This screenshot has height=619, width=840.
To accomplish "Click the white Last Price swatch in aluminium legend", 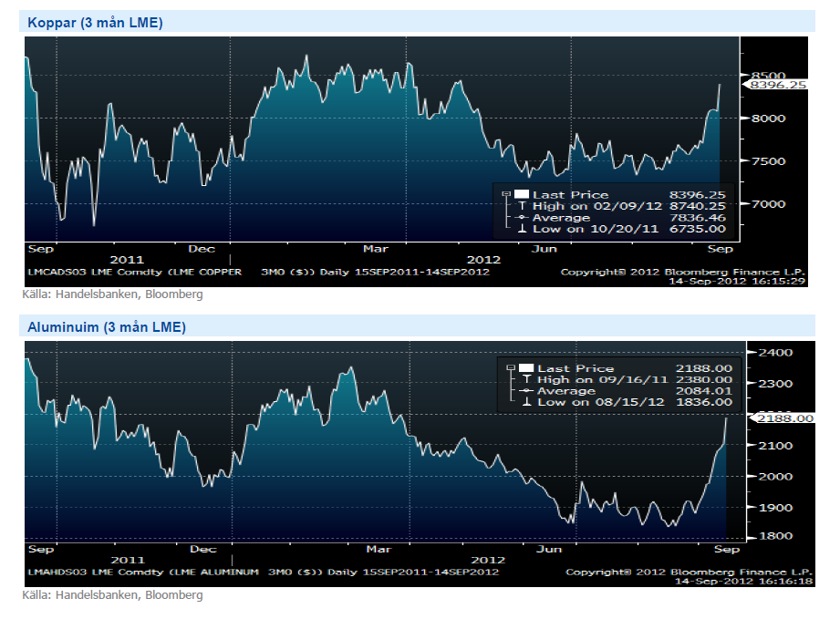I will (x=526, y=368).
